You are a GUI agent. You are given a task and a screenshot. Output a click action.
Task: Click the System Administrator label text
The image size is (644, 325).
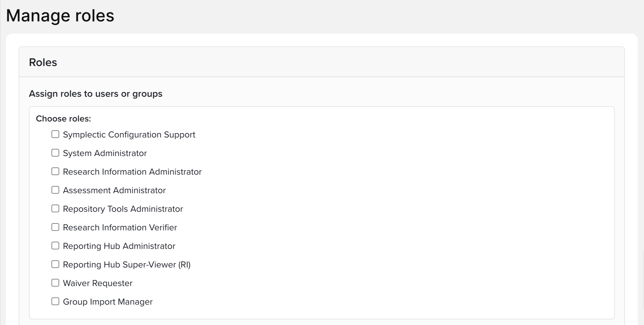point(105,153)
